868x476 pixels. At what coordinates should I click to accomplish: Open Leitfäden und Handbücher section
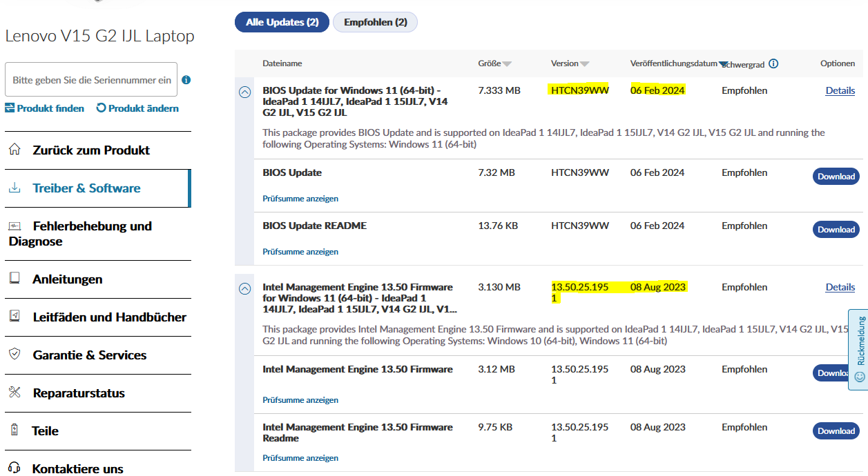[110, 317]
